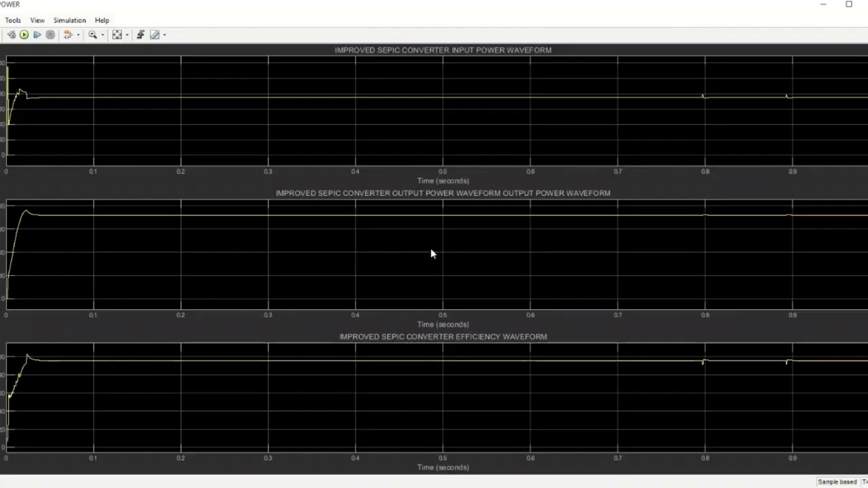The width and height of the screenshot is (868, 488).
Task: Expand the zoom tool dropdown arrow
Action: click(x=103, y=35)
